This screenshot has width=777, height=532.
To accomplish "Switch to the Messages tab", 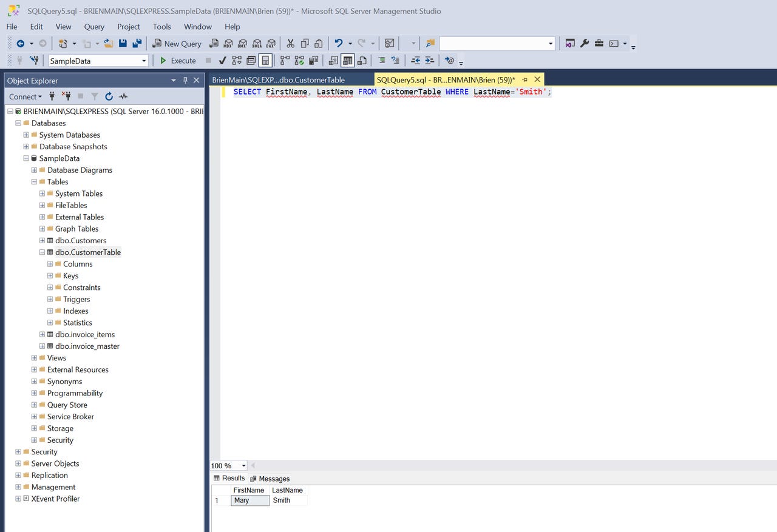I will (270, 479).
